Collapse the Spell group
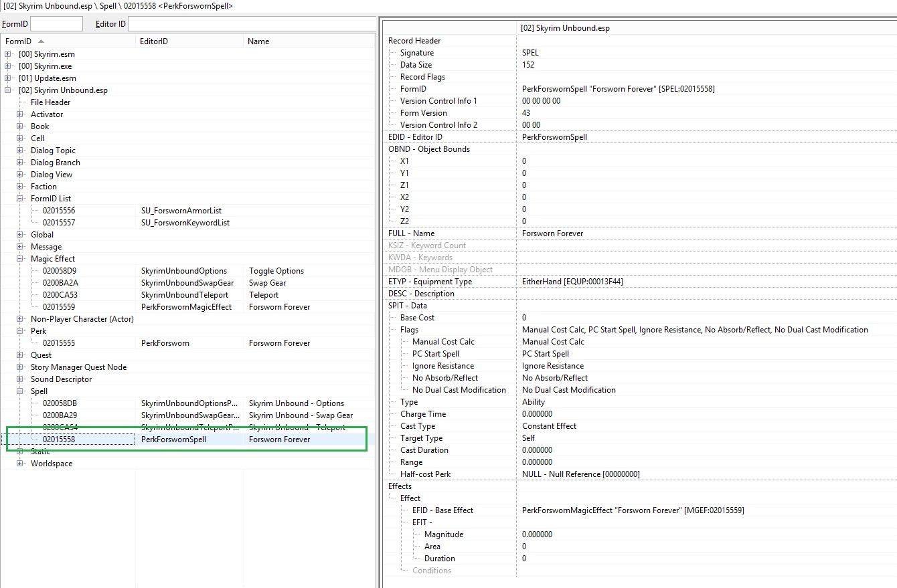 [20, 391]
